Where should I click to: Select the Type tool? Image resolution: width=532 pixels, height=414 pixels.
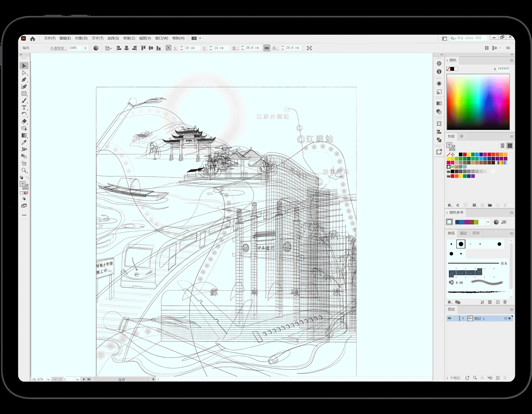24,108
